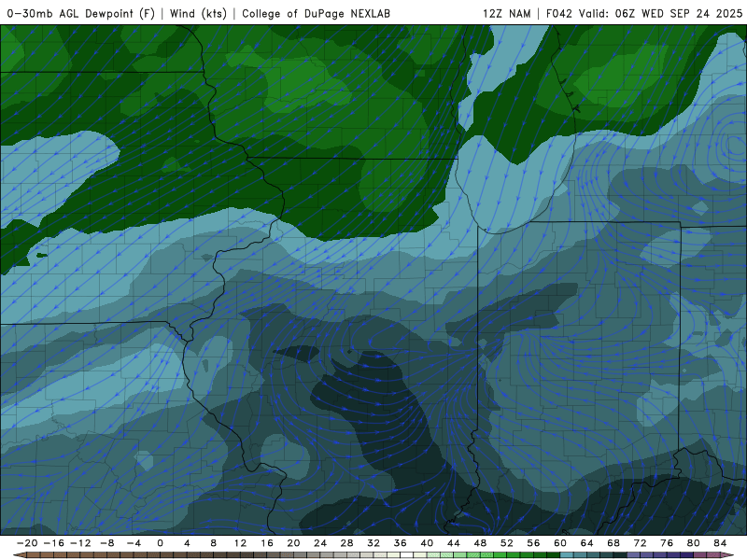Click the 28 colorbar scale label
This screenshot has height=560, width=747.
pyautogui.click(x=346, y=543)
